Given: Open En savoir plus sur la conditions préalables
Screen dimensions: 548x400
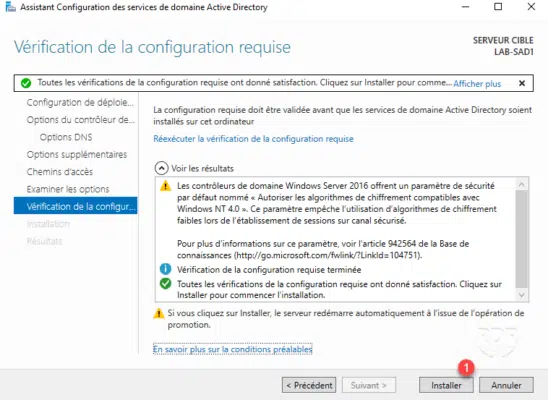Looking at the screenshot, I should [x=232, y=349].
